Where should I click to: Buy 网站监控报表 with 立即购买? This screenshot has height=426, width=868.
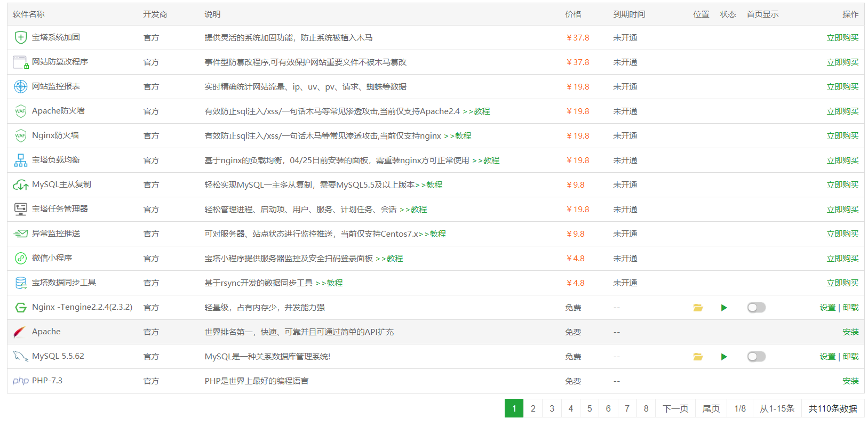(843, 87)
